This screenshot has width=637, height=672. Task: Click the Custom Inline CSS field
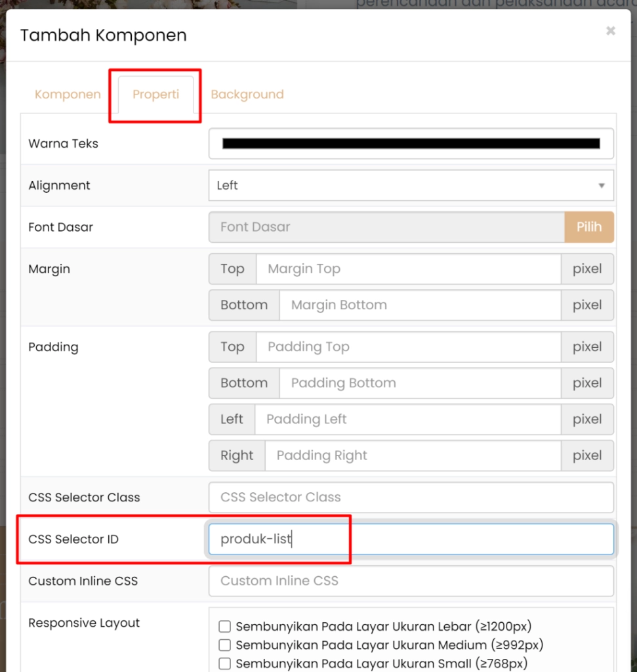click(411, 581)
